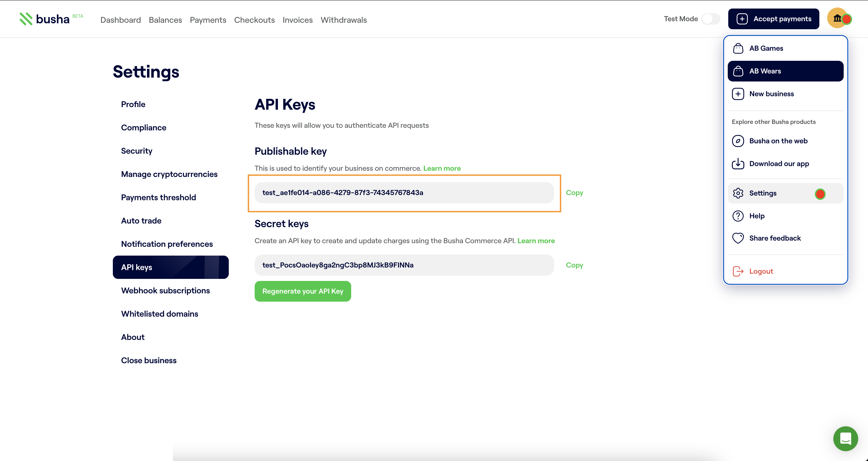Click the Help question mark icon
The height and width of the screenshot is (461, 868).
click(x=738, y=216)
